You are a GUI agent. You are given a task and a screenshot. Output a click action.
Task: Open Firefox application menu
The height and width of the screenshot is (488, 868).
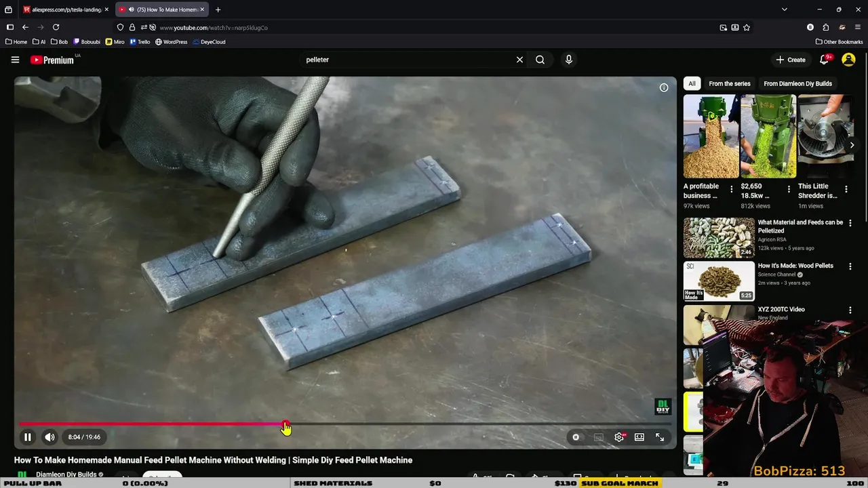[858, 27]
